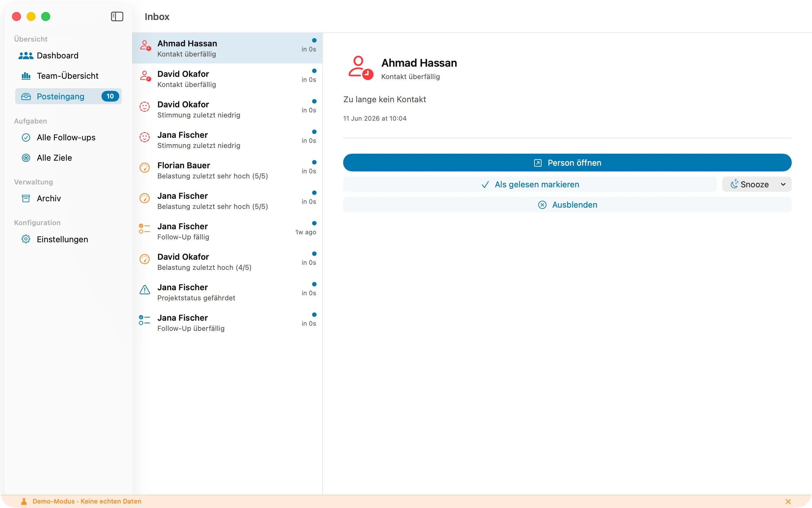Click large contact icon in detail header
Image resolution: width=812 pixels, height=508 pixels.
361,68
